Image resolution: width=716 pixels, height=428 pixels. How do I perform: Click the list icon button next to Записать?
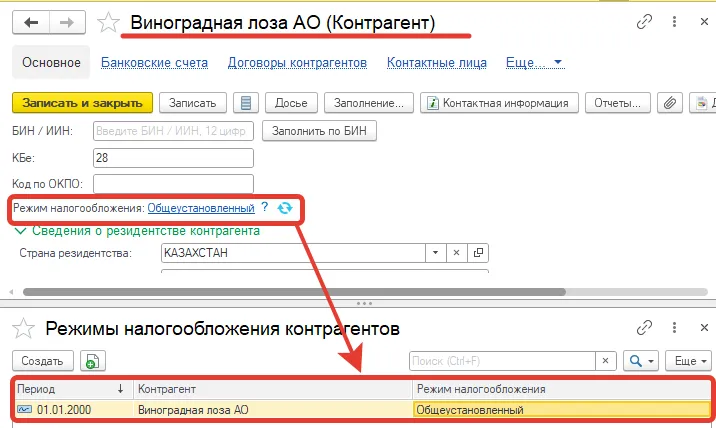[x=246, y=103]
